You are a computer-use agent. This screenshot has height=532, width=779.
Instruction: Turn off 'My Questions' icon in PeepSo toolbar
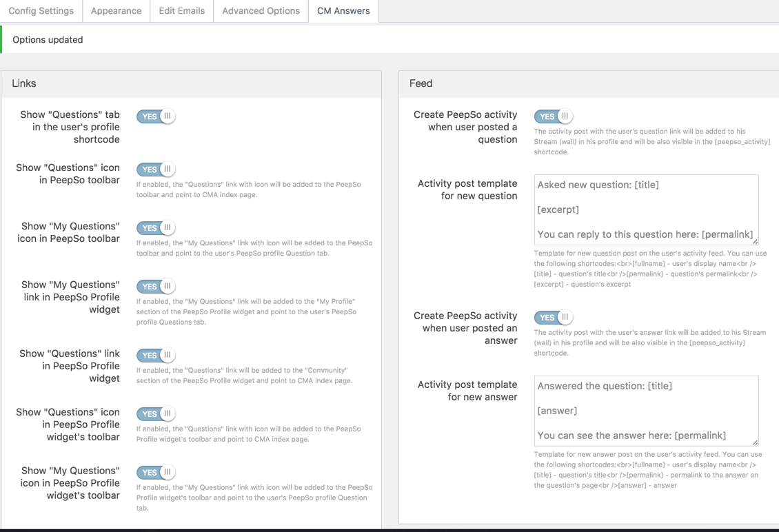click(x=156, y=228)
